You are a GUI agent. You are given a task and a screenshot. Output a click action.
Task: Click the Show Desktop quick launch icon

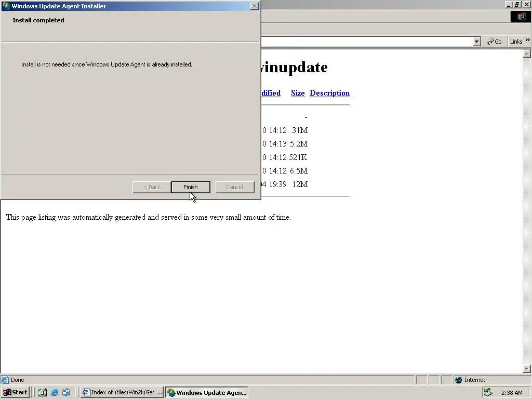pos(43,392)
